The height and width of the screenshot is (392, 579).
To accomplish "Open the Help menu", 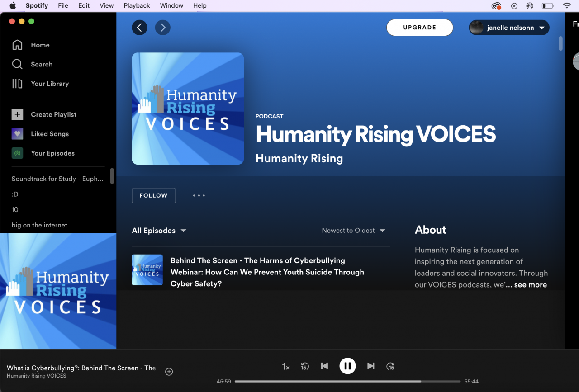I will (x=200, y=5).
